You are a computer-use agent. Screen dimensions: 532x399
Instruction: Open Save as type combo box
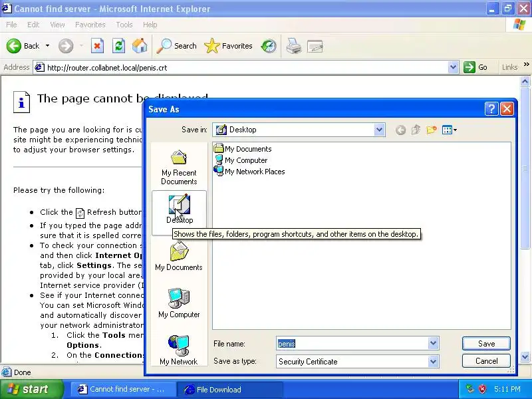point(358,361)
